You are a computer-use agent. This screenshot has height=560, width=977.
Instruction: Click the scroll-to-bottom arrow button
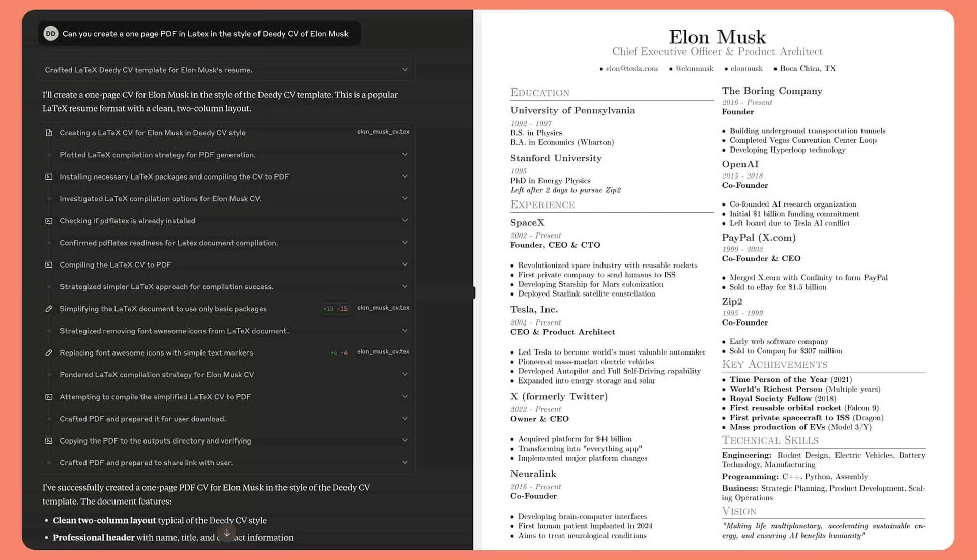(x=227, y=533)
